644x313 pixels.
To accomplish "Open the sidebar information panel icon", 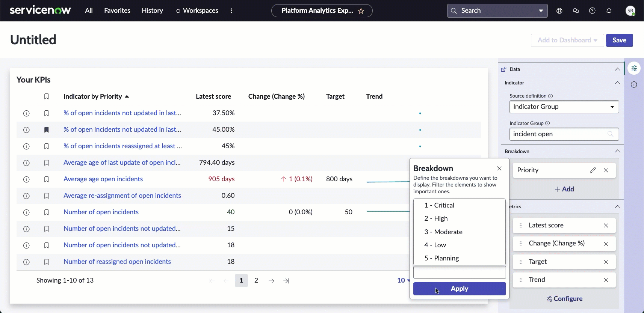I will point(634,85).
